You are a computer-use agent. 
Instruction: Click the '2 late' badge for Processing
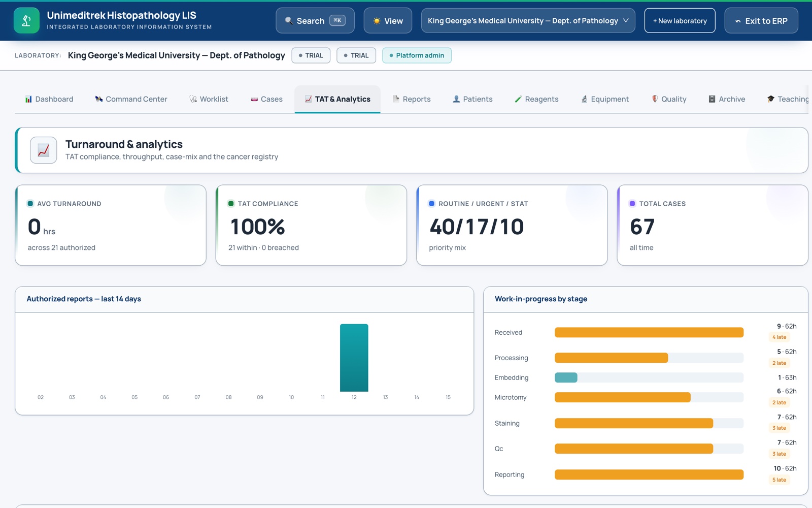tap(779, 363)
